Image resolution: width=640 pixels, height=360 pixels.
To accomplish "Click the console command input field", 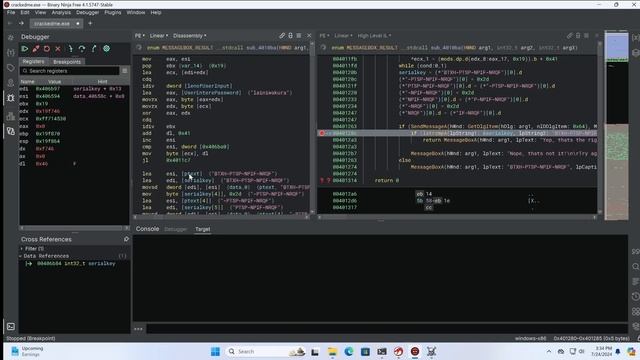I will pos(387,329).
